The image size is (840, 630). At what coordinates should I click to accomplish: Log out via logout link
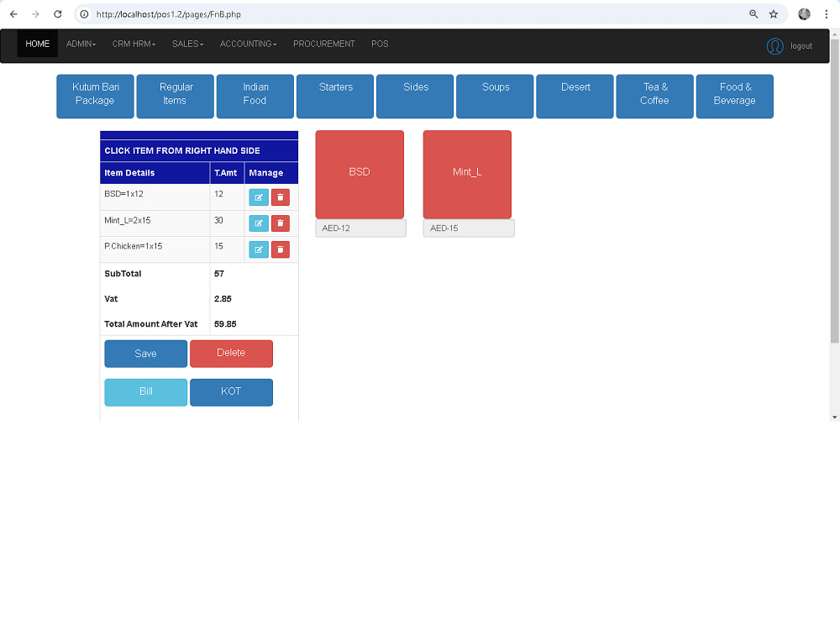pos(801,46)
